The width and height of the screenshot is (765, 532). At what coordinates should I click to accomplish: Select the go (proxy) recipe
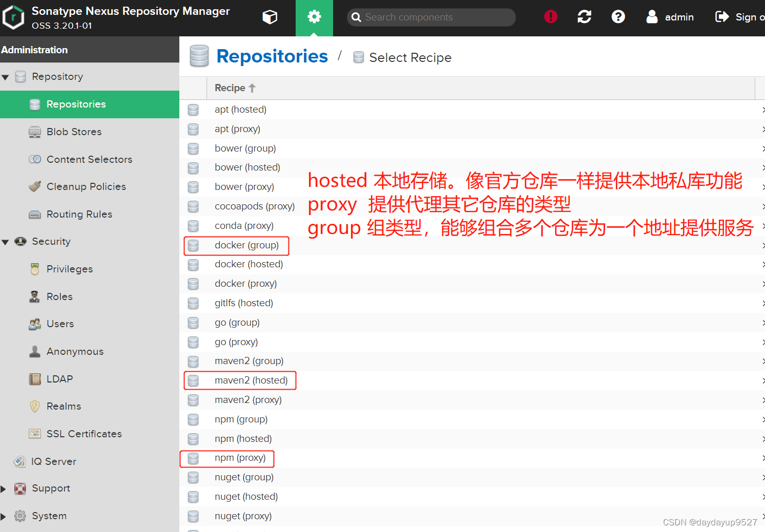472,342
